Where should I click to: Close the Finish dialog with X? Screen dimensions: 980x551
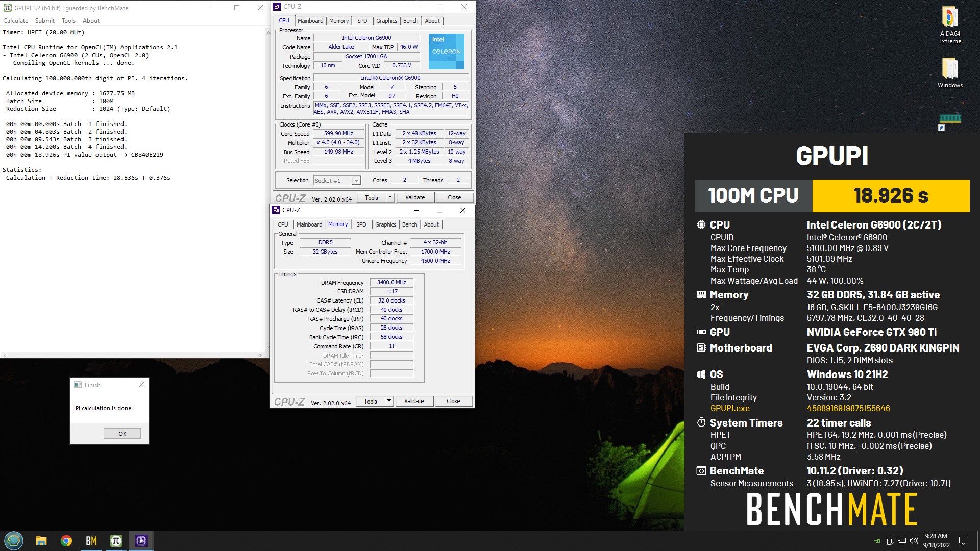tap(141, 385)
